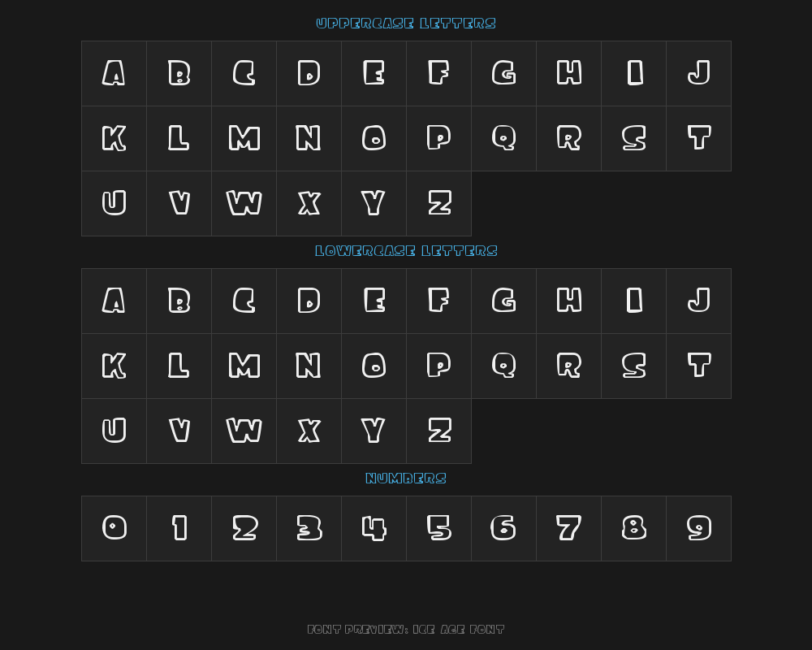
Task: Select the lowercase B glyph cell
Action: pyautogui.click(x=179, y=301)
